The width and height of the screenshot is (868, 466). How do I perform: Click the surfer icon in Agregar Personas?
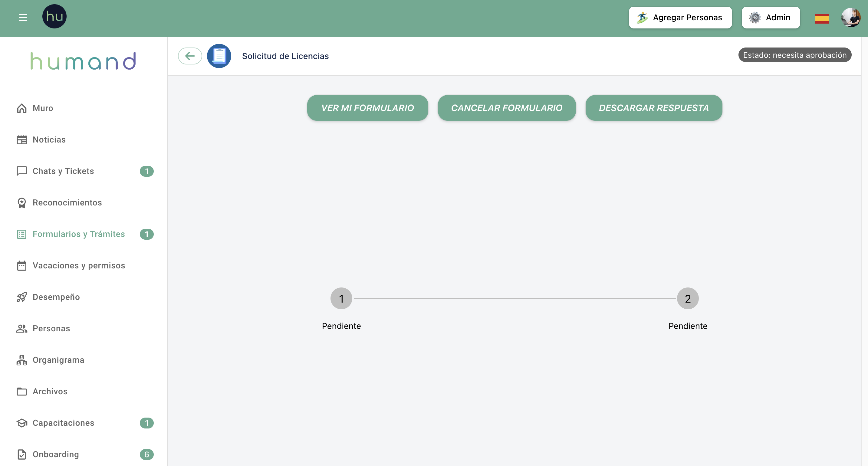pyautogui.click(x=642, y=18)
